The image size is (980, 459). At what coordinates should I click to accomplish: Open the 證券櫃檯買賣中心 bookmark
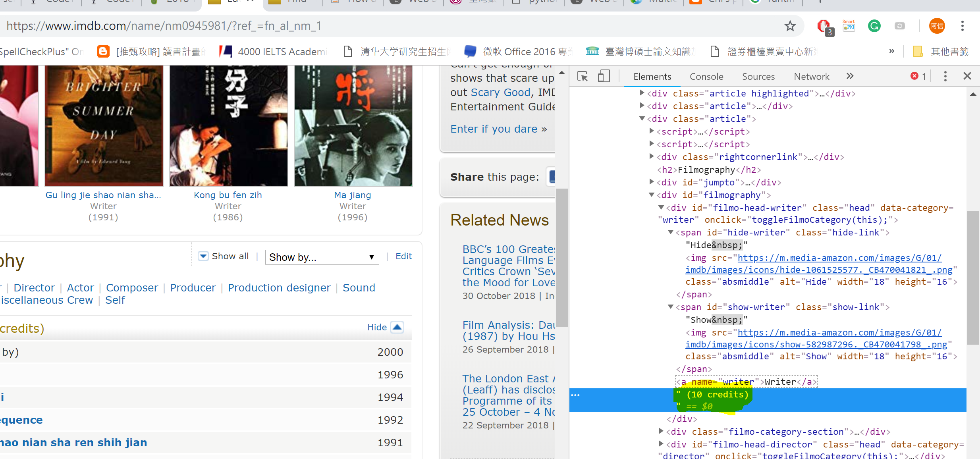coord(764,52)
